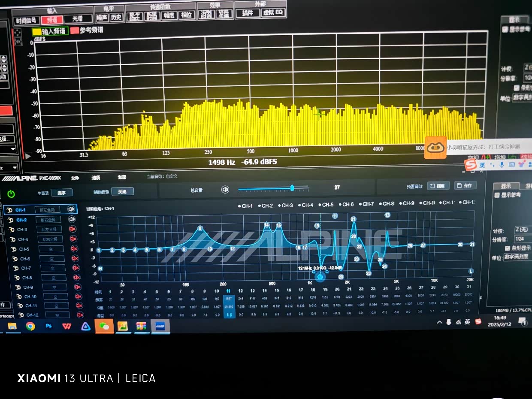Click the green power icon in Alpine panel
Image resolution: width=532 pixels, height=399 pixels.
[x=11, y=193]
